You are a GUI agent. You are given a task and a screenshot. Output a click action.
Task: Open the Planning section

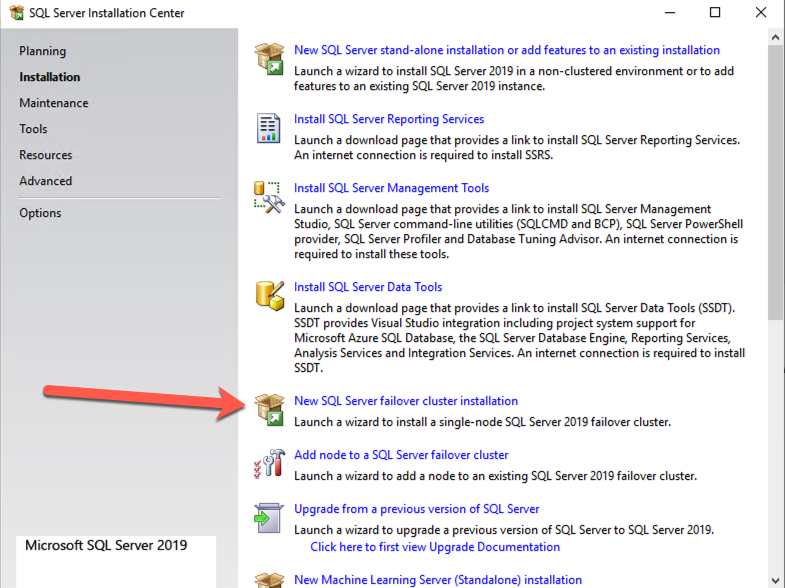click(x=43, y=51)
